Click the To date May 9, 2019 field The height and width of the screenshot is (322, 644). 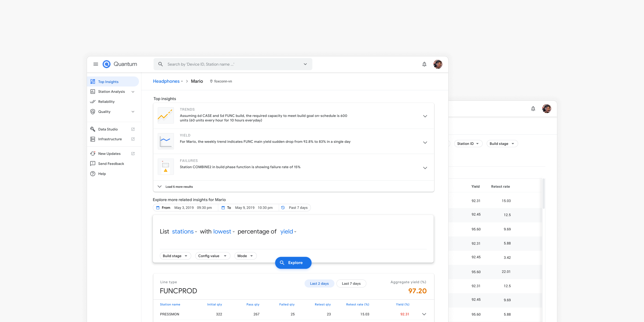pyautogui.click(x=248, y=208)
